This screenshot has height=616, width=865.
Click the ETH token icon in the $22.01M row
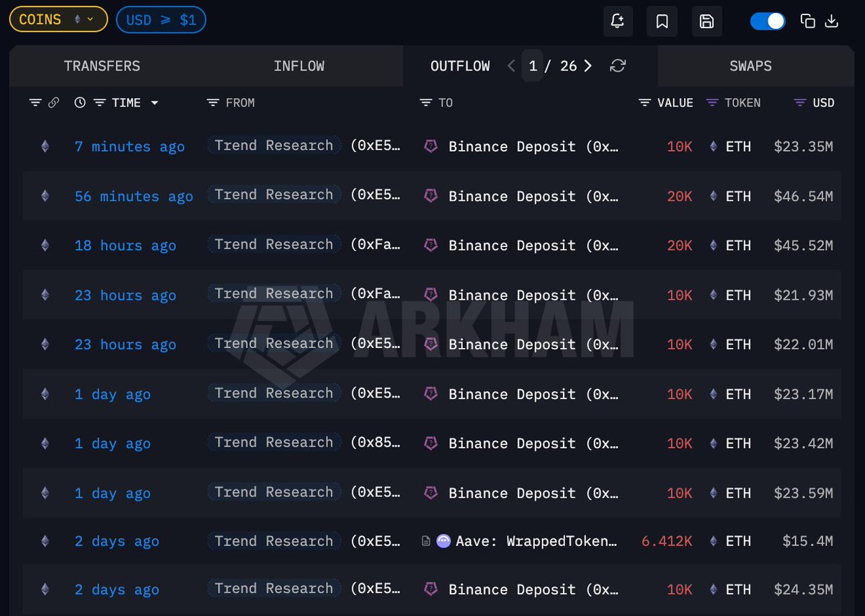coord(714,344)
